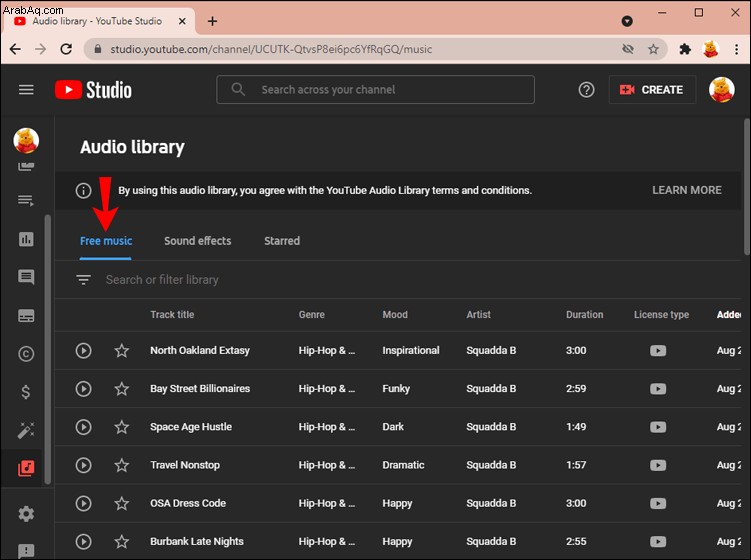The height and width of the screenshot is (560, 751).
Task: Switch to the Free music tab
Action: point(106,241)
